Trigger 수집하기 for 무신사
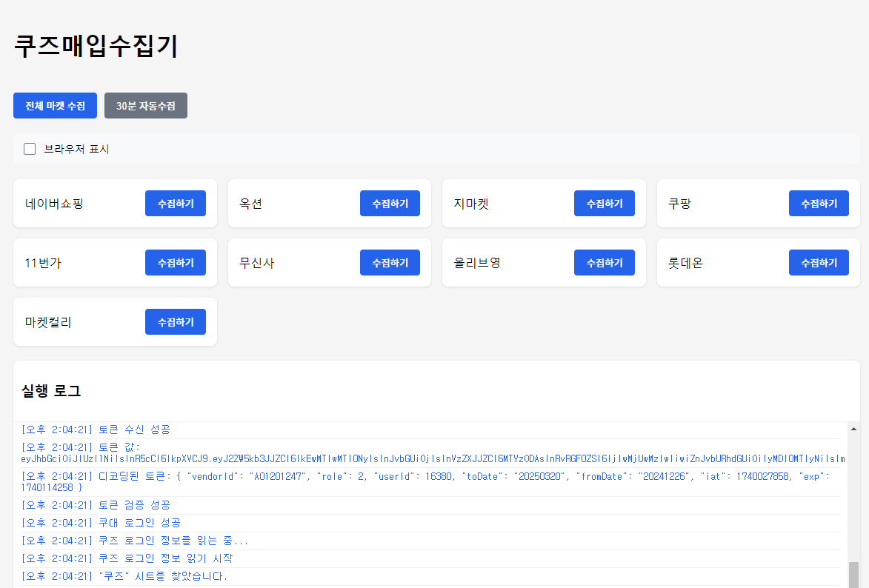 (x=390, y=263)
